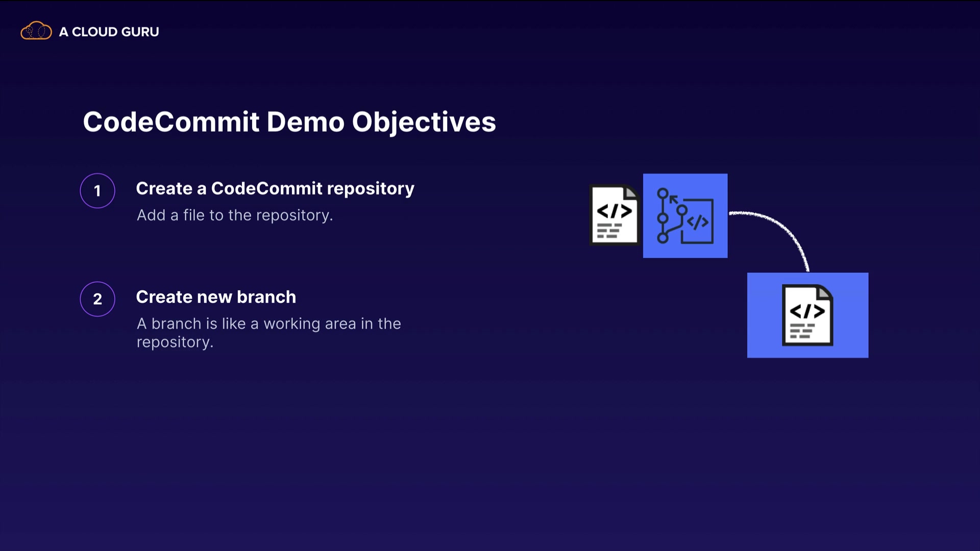Click the white code file icon

[615, 215]
